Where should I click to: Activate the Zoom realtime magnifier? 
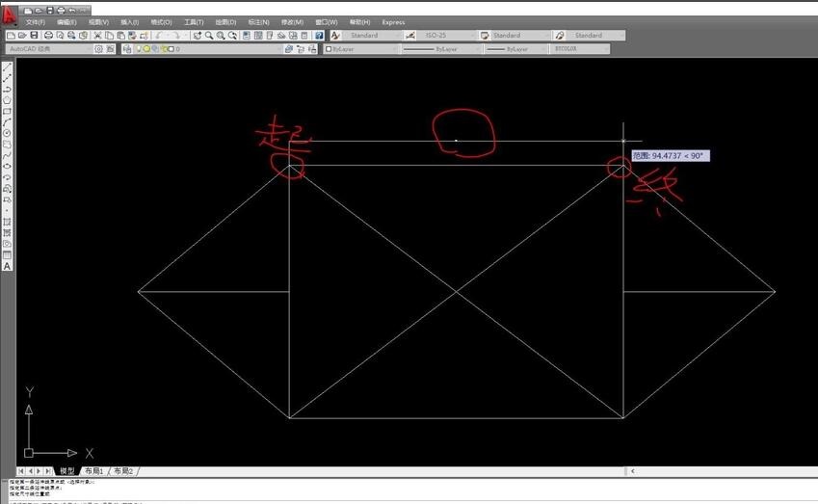coord(209,36)
